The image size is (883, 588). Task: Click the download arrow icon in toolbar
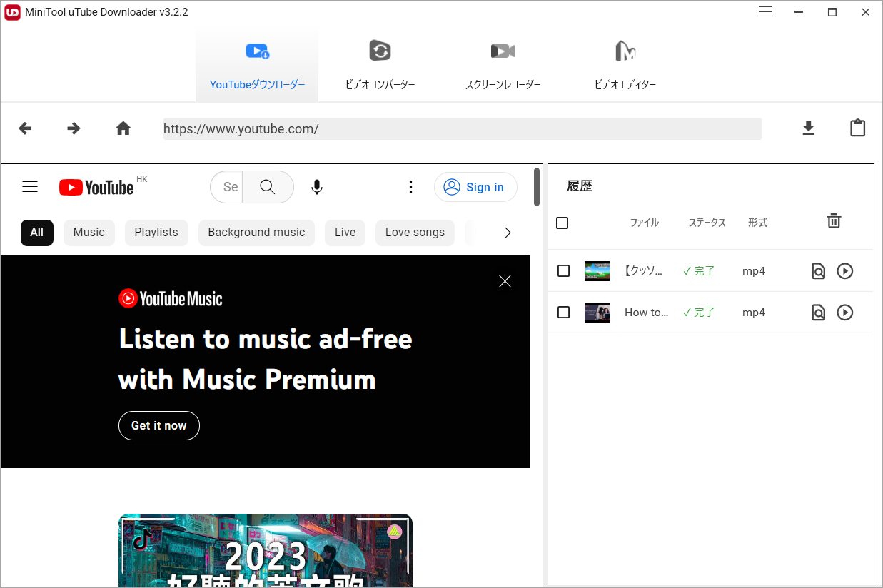808,128
